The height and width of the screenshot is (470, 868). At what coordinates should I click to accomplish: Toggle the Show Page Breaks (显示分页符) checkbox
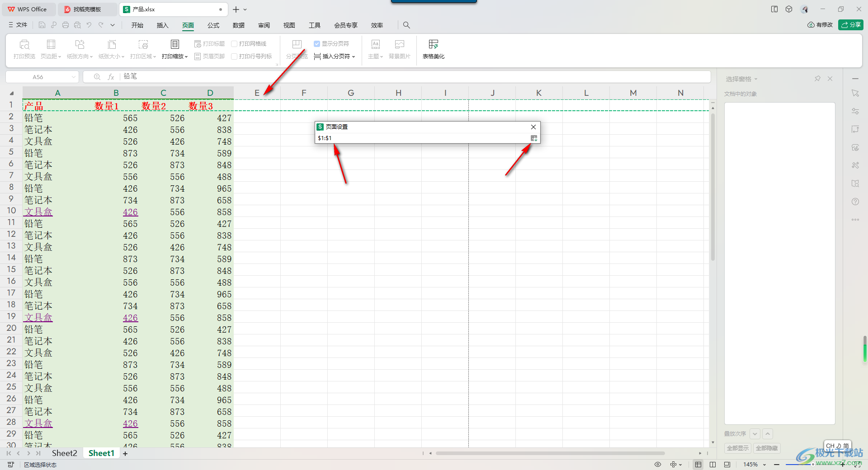(x=317, y=44)
